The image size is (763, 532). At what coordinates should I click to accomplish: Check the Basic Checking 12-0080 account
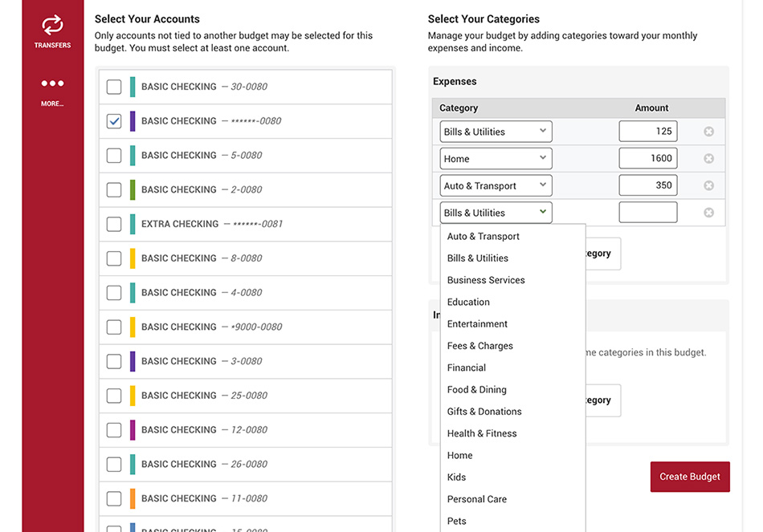coord(114,430)
